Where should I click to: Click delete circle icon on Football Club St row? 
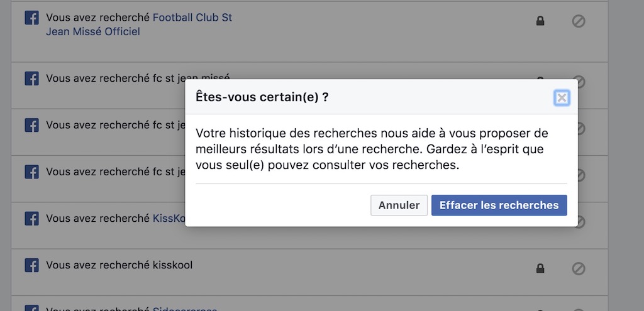tap(579, 21)
